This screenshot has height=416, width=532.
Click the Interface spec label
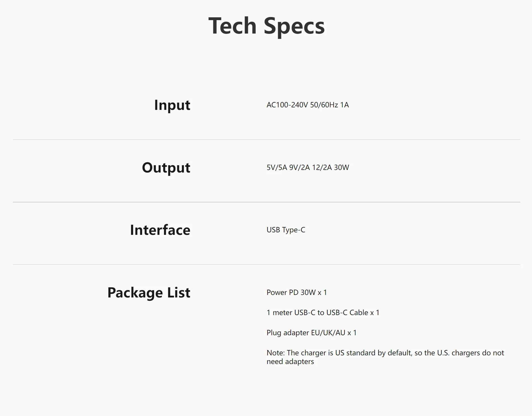click(x=160, y=230)
